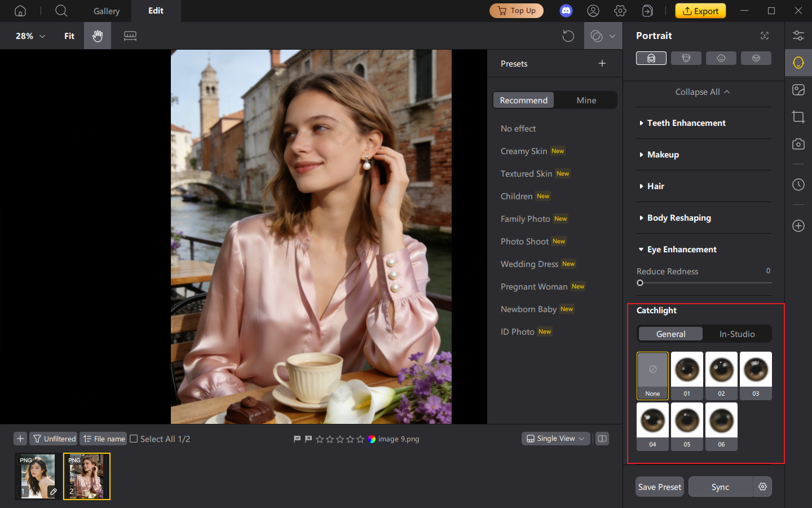Switch Catchlight to In-Studio mode
Image resolution: width=812 pixels, height=508 pixels.
click(x=737, y=334)
